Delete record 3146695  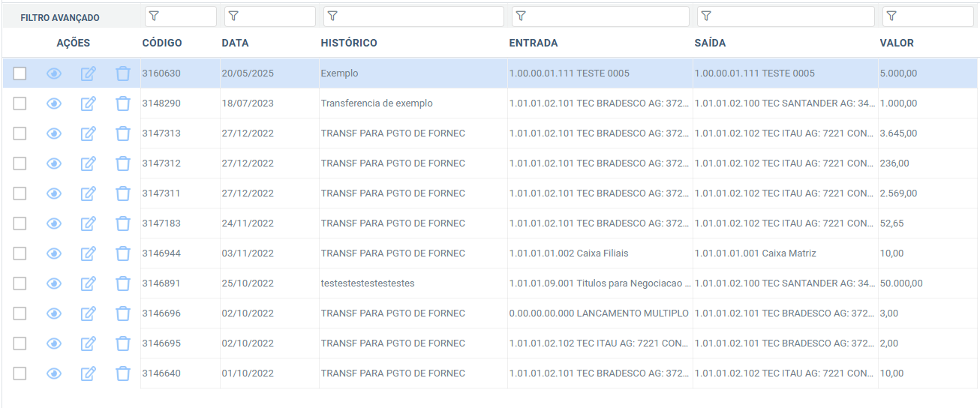(123, 343)
